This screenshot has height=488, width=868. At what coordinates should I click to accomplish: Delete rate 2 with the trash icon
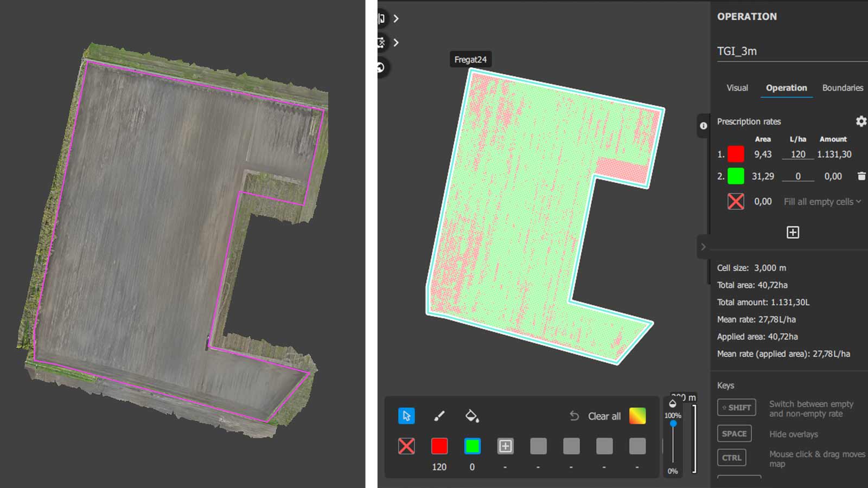tap(860, 176)
